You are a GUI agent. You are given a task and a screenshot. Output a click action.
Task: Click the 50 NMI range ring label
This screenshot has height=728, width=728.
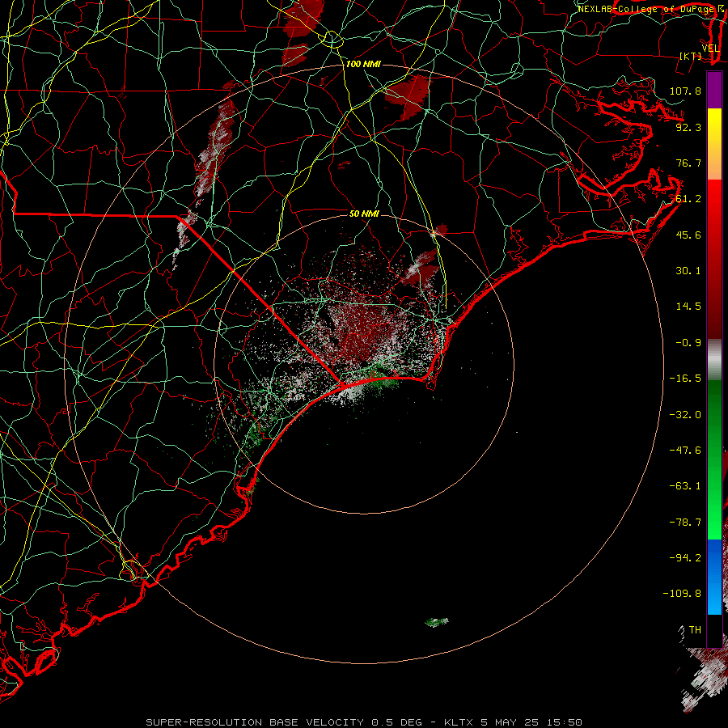(x=364, y=214)
